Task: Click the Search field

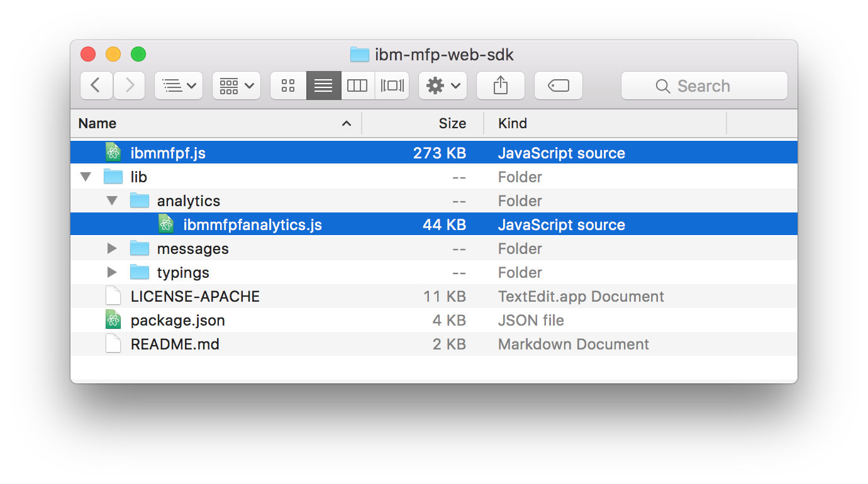Action: click(704, 85)
